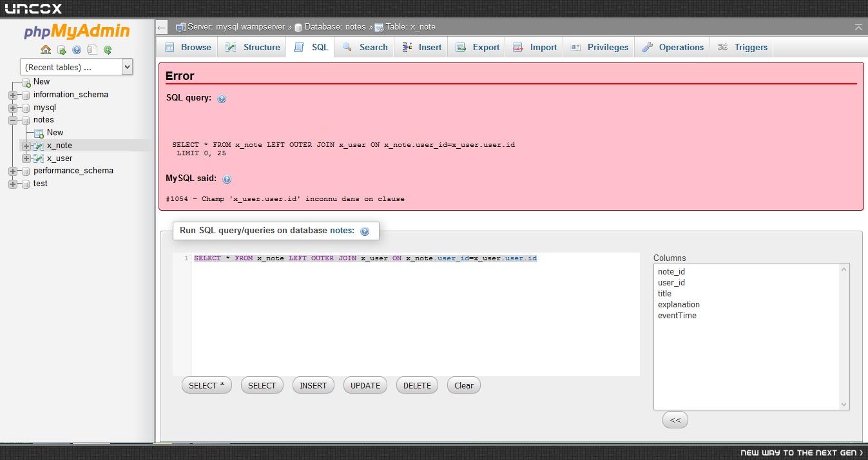Click the Browse tab icon
The image size is (868, 460).
coord(169,47)
